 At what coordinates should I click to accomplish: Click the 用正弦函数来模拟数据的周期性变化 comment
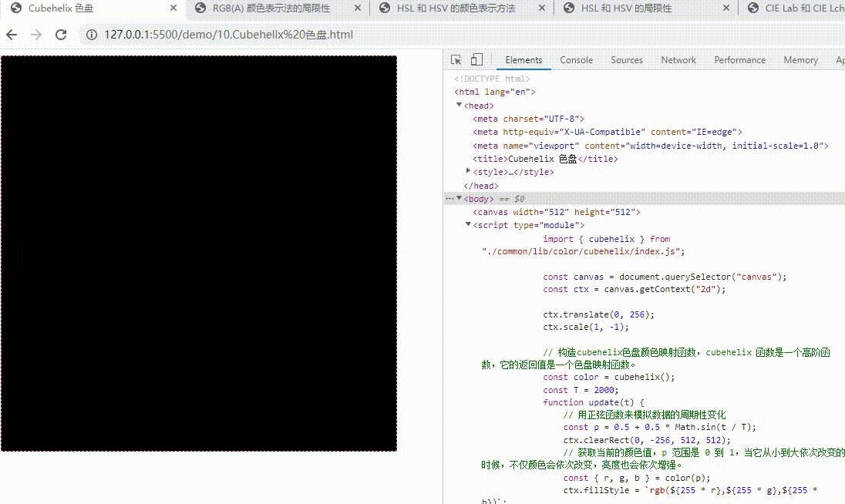[x=645, y=415]
